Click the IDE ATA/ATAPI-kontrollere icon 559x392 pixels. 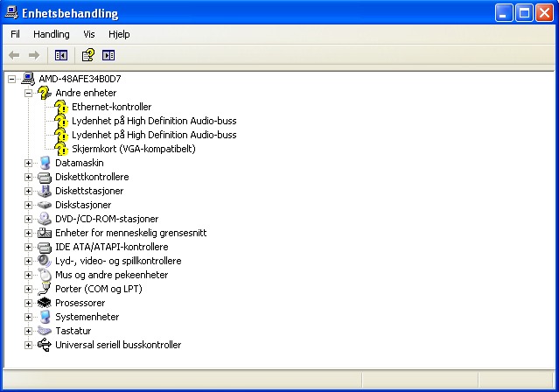pyautogui.click(x=45, y=247)
